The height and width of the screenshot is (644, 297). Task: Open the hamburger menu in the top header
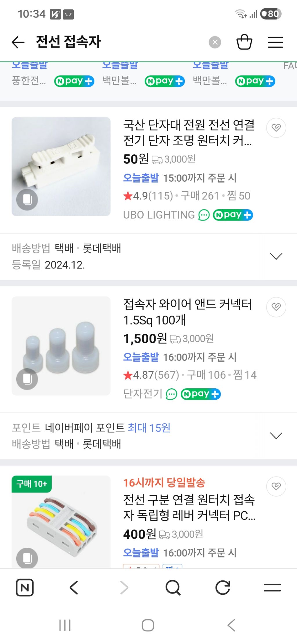coord(275,42)
